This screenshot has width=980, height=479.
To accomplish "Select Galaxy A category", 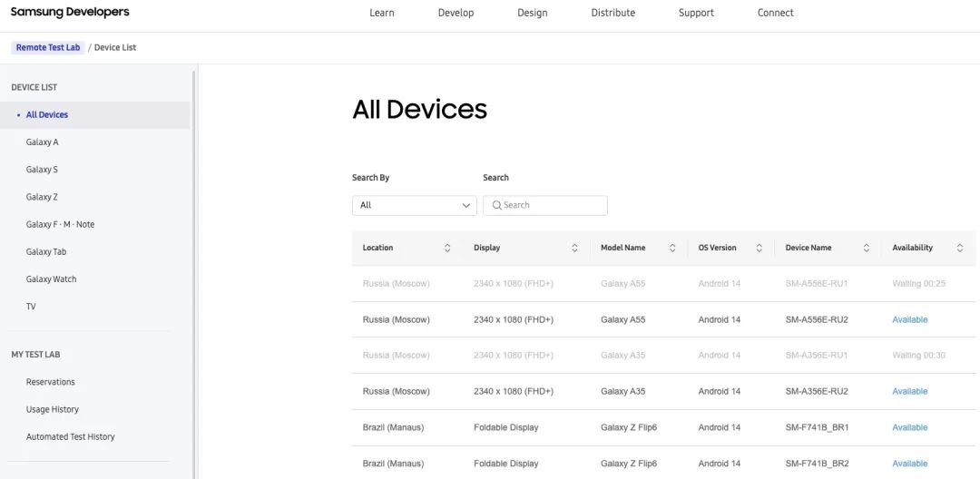I will pos(42,142).
